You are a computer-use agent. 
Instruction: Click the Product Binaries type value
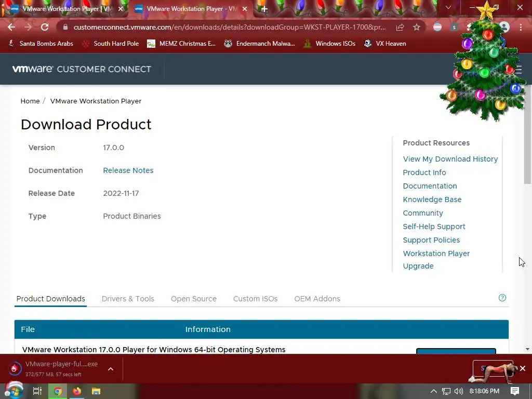(131, 216)
